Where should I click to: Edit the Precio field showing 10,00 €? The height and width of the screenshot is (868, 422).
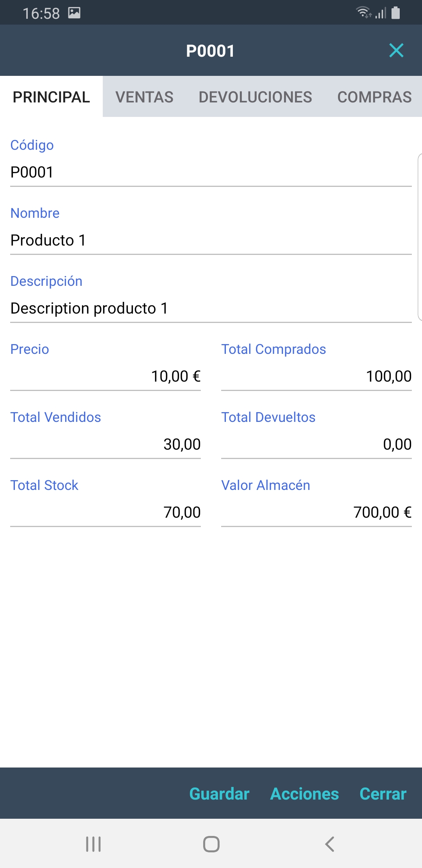[x=105, y=377]
